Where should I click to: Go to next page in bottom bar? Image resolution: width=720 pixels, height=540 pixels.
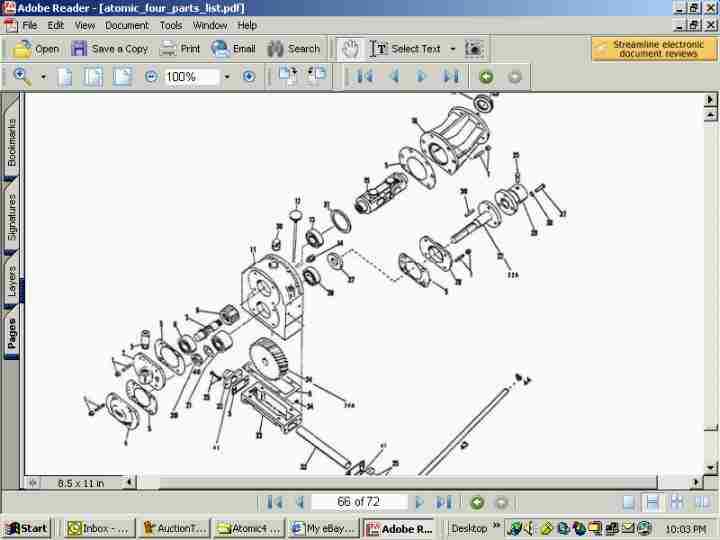420,502
